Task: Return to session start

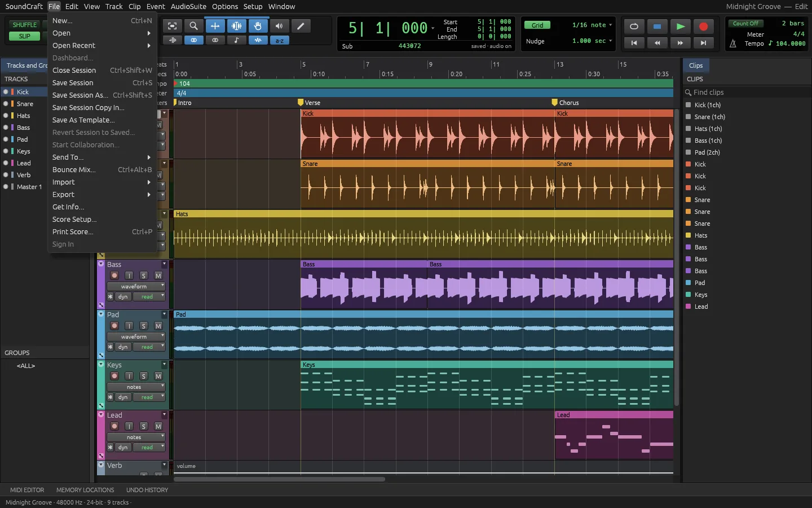Action: click(x=634, y=42)
